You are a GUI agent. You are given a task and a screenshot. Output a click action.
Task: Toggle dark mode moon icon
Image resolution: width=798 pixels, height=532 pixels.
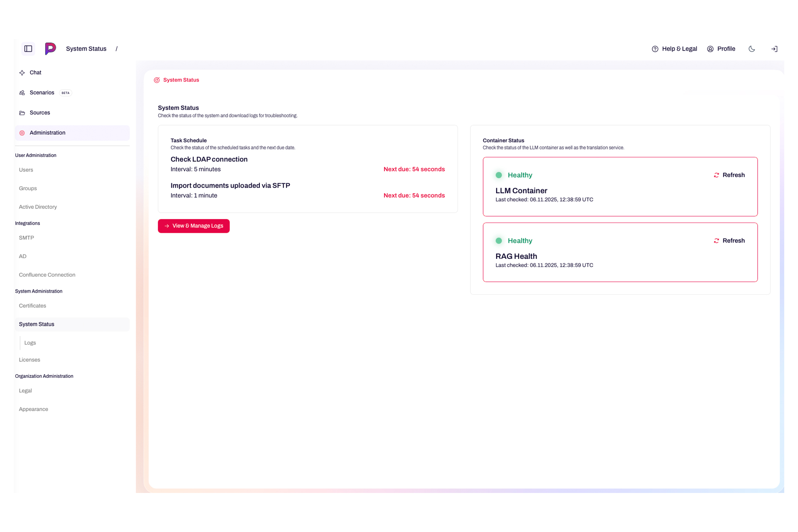(x=751, y=49)
